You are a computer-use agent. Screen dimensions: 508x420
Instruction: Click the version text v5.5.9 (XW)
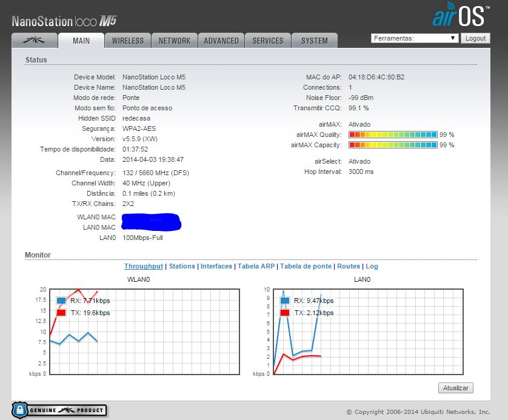coord(140,139)
